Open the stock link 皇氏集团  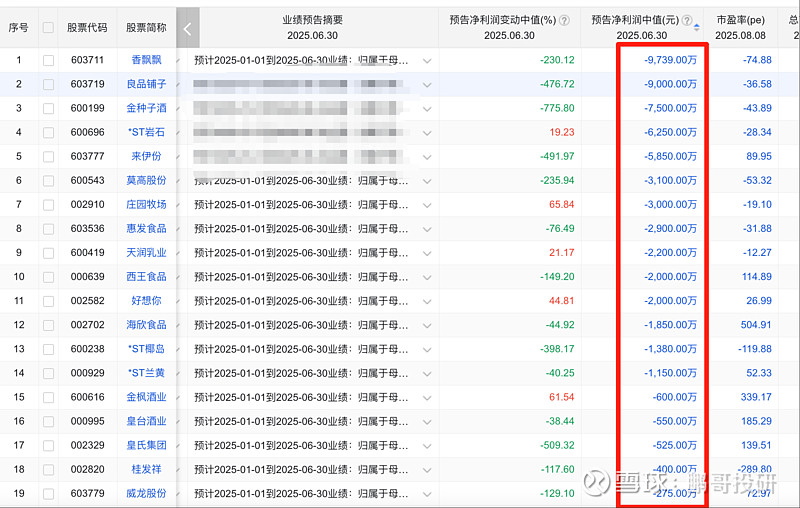146,445
